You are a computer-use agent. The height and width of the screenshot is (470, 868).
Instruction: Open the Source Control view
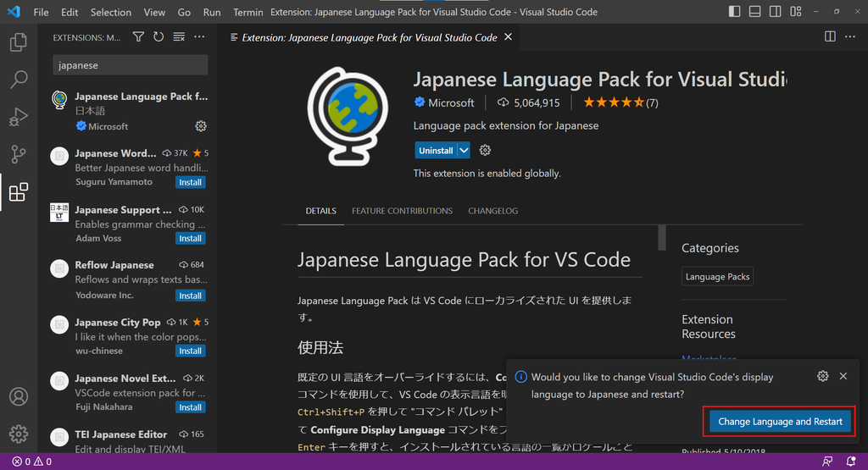coord(19,154)
